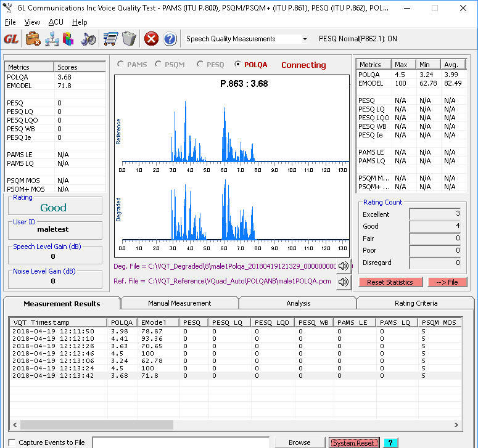Image resolution: width=478 pixels, height=448 pixels.
Task: Click the Ref. File path text
Action: (222, 281)
